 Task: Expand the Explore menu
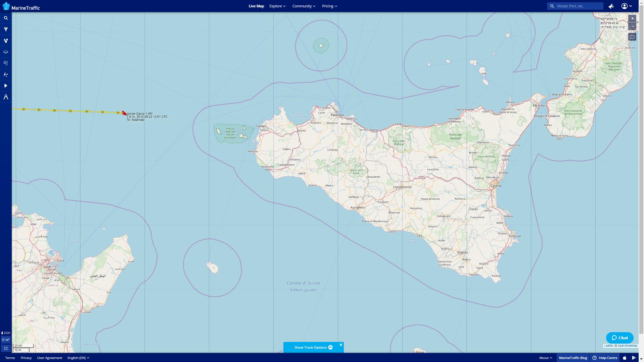click(277, 6)
